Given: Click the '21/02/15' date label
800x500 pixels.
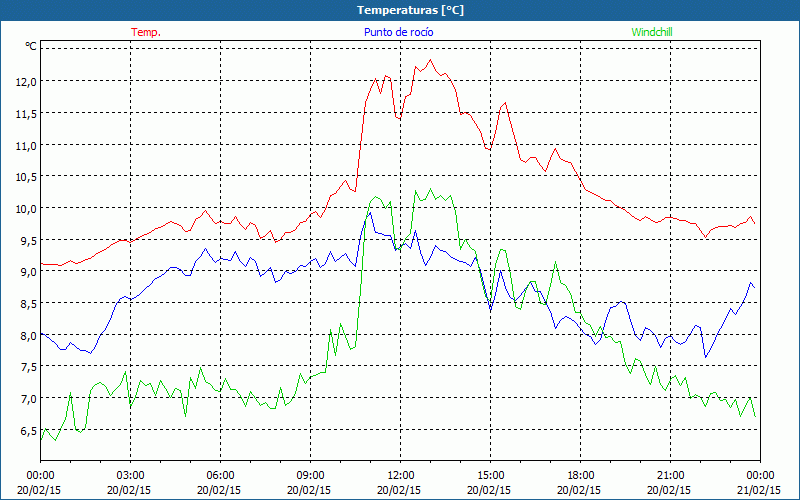Looking at the screenshot, I should tap(759, 490).
